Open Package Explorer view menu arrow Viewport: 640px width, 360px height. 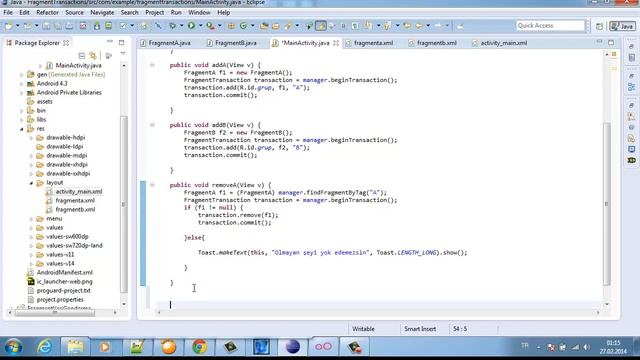pyautogui.click(x=123, y=53)
